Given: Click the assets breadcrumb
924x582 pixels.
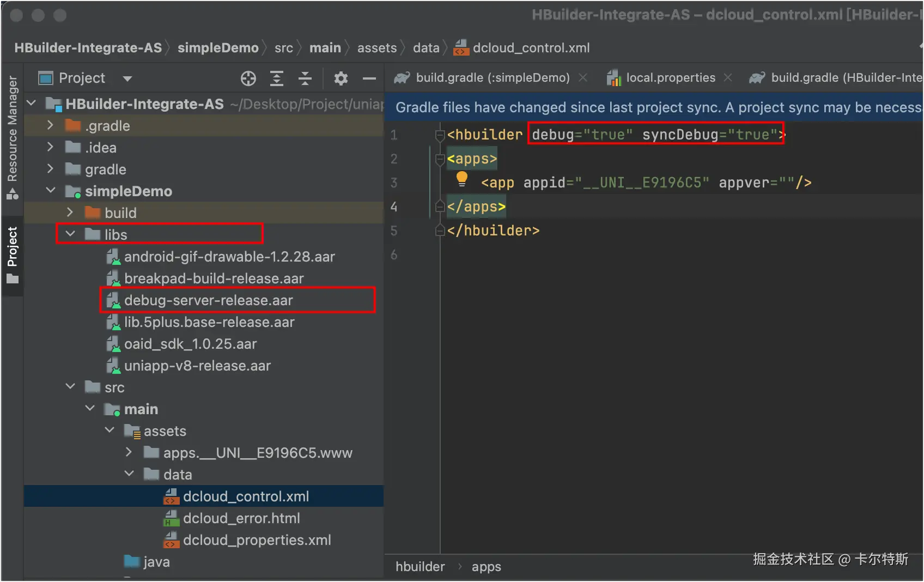Looking at the screenshot, I should point(377,48).
